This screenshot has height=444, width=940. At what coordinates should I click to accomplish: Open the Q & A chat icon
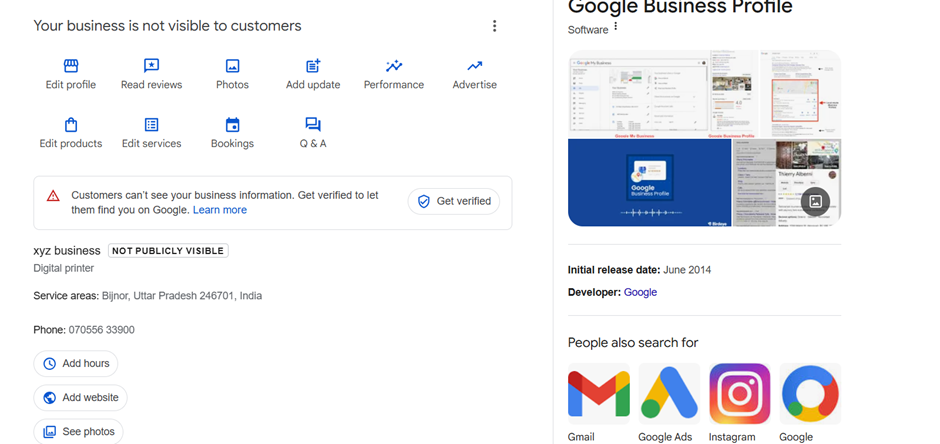[313, 125]
